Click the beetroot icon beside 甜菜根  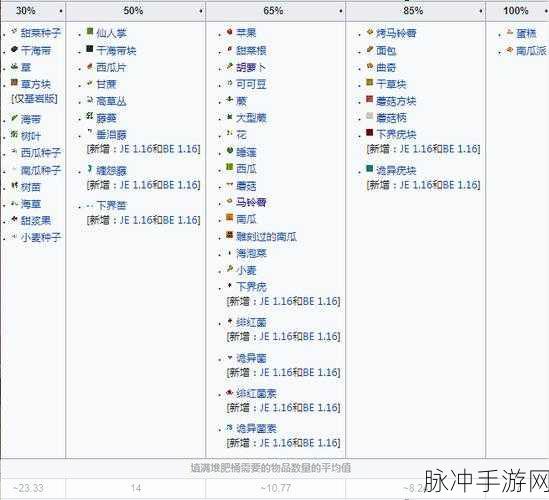coord(230,49)
